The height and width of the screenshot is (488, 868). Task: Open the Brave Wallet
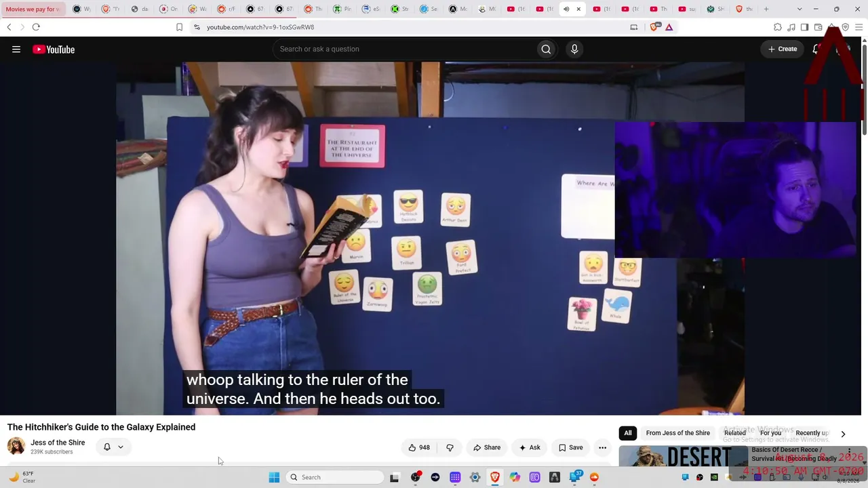818,27
